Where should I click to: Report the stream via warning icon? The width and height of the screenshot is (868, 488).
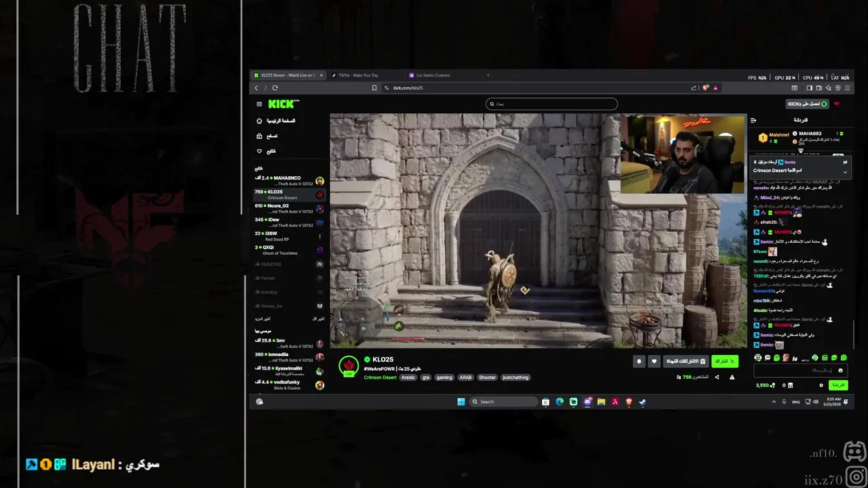coord(732,377)
